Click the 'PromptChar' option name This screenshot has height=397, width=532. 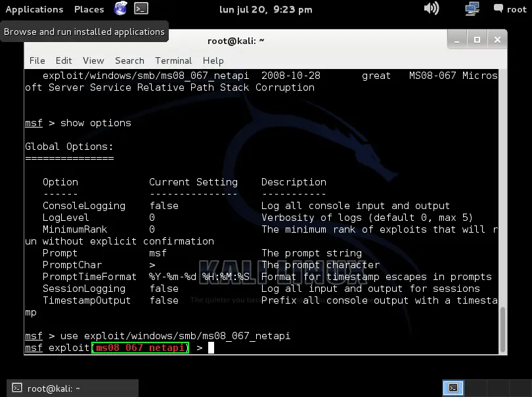72,265
